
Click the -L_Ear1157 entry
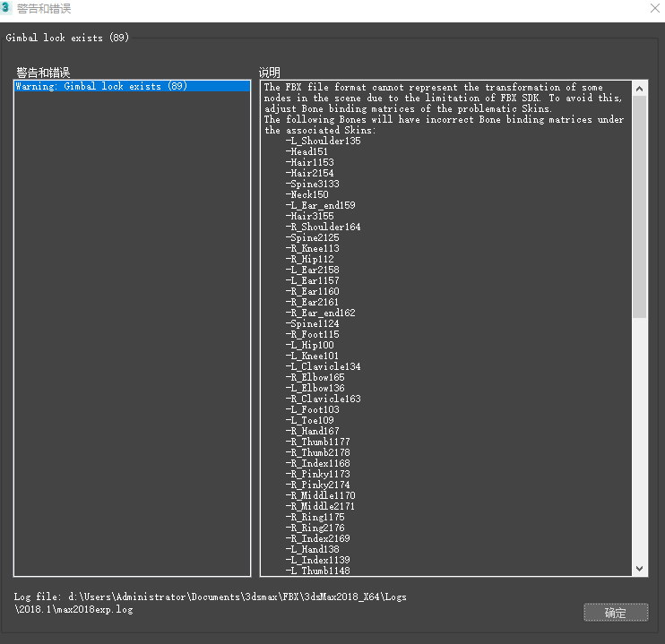(313, 280)
